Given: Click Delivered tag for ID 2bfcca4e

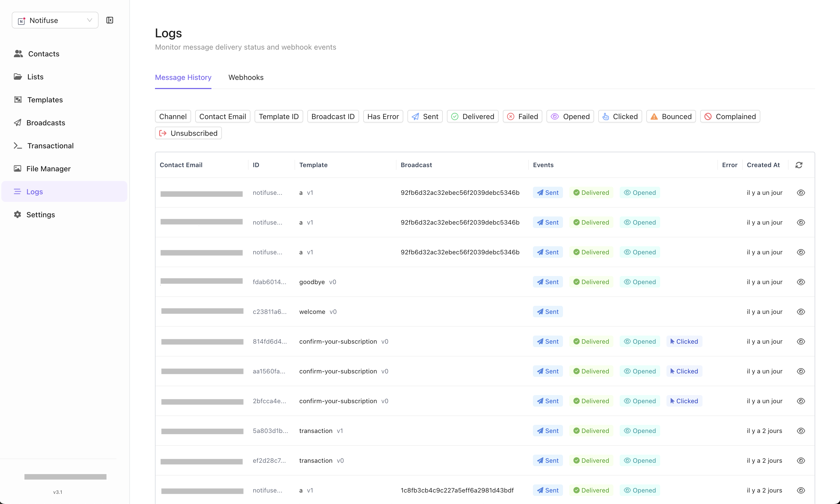Looking at the screenshot, I should tap(591, 401).
